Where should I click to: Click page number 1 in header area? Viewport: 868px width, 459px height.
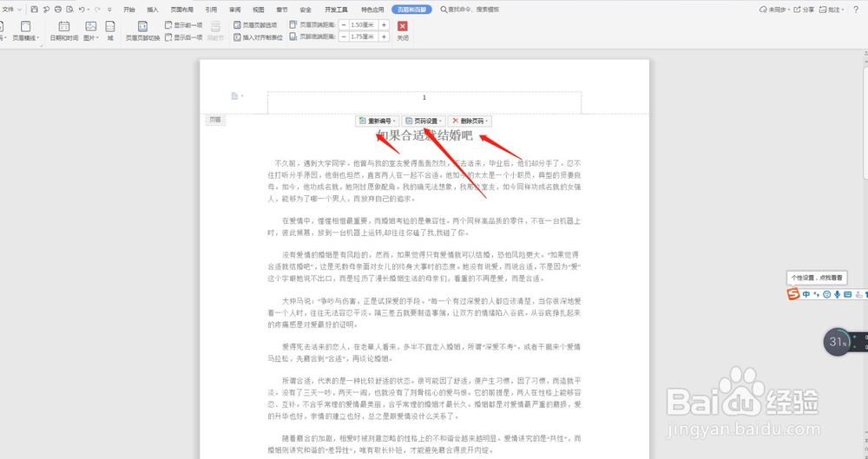(424, 98)
